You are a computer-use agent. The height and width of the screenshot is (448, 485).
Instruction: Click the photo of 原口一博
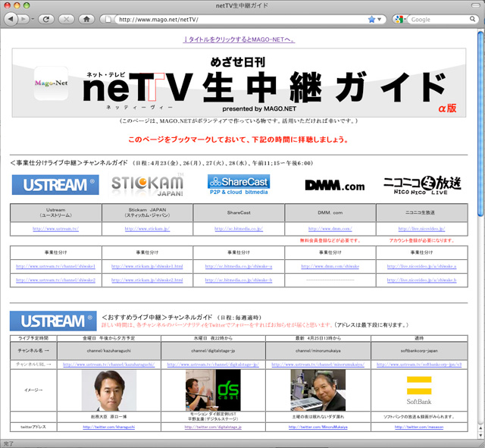[x=109, y=390]
